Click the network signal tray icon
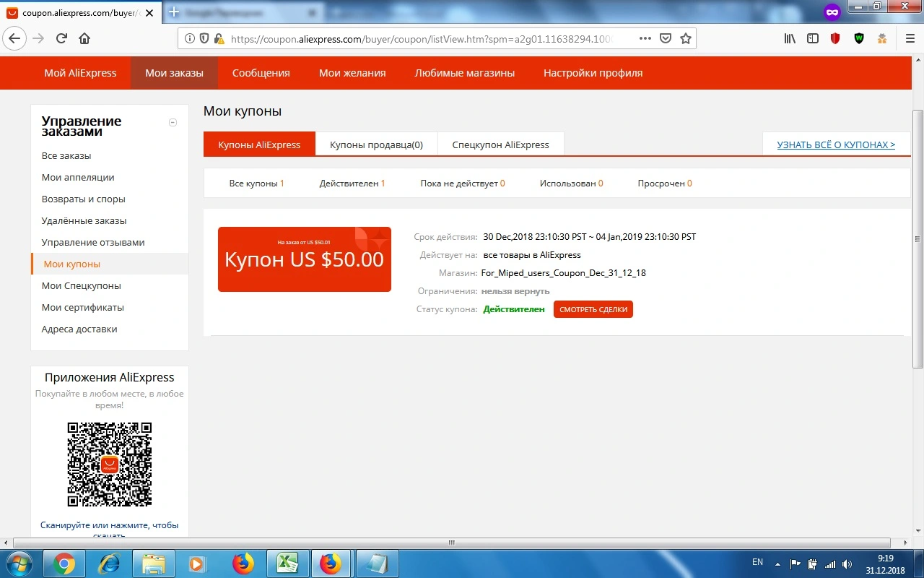924x578 pixels. 829,564
